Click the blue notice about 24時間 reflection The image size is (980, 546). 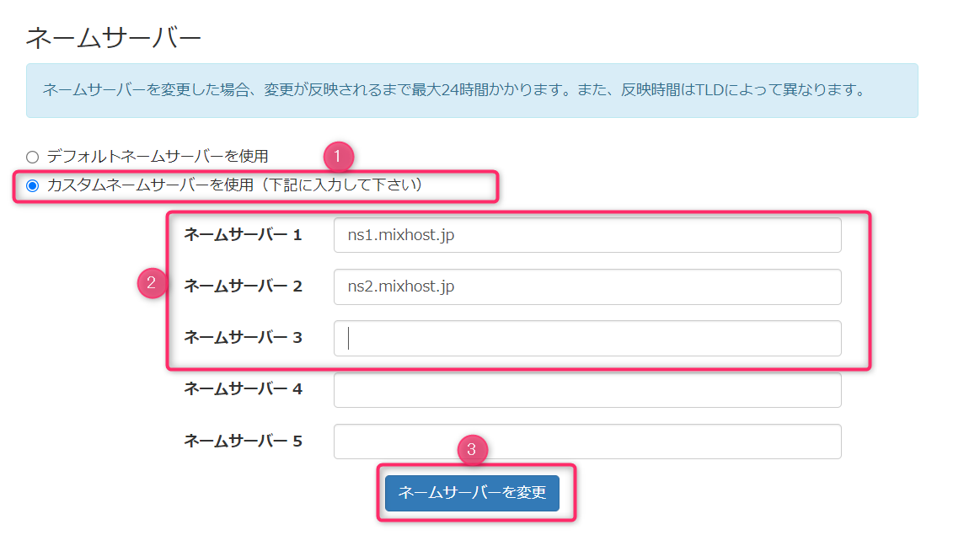(472, 91)
